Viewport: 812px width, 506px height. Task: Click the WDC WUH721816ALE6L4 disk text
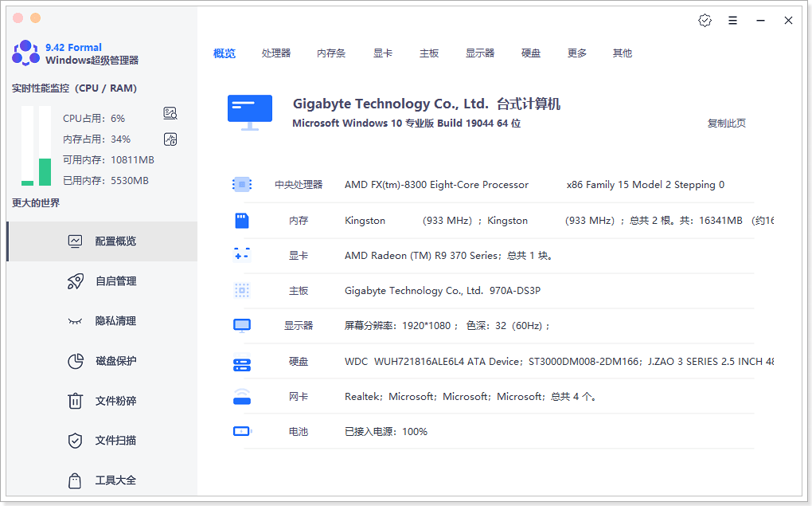click(432, 361)
